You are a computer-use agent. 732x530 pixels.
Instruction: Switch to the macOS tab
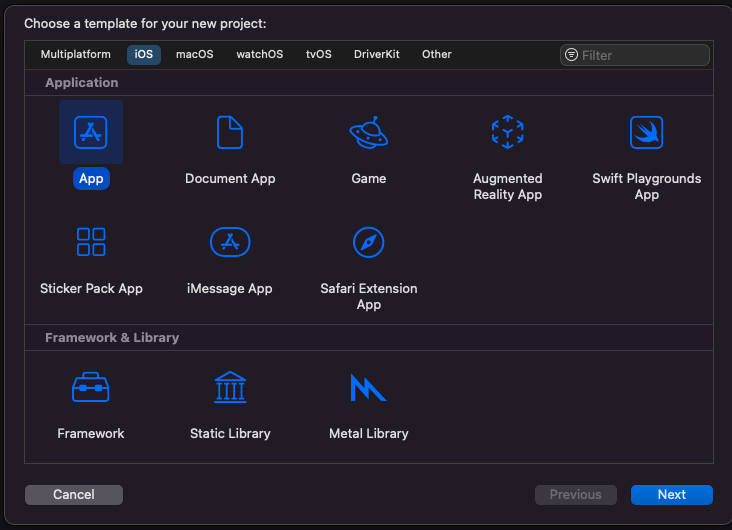point(195,54)
